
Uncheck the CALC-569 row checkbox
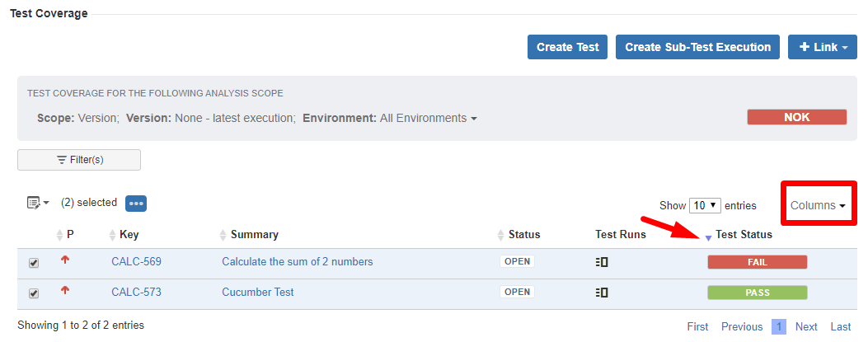pos(34,264)
